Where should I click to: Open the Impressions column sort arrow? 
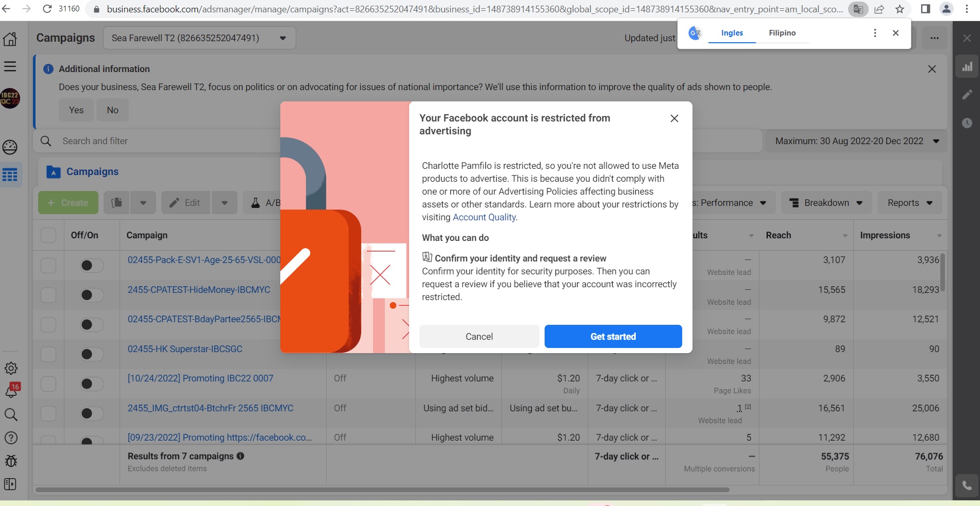939,236
